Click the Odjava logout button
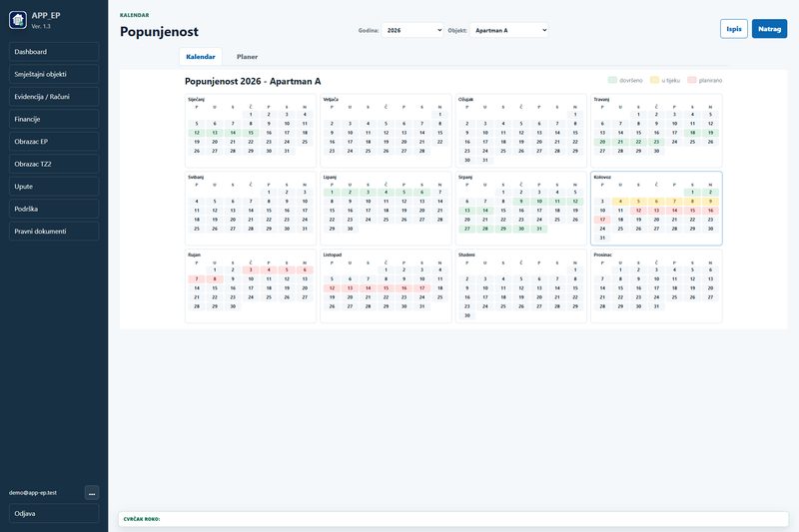Image resolution: width=799 pixels, height=532 pixels. tap(54, 513)
